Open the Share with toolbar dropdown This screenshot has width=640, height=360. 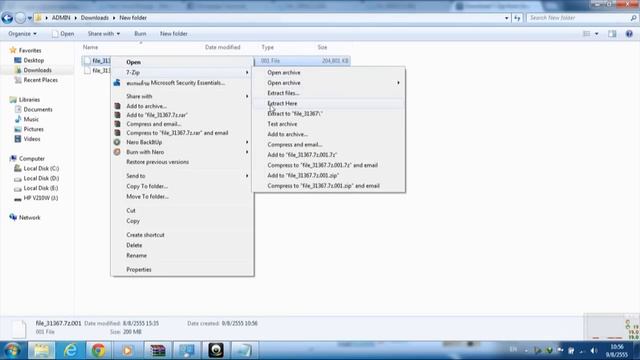point(104,34)
